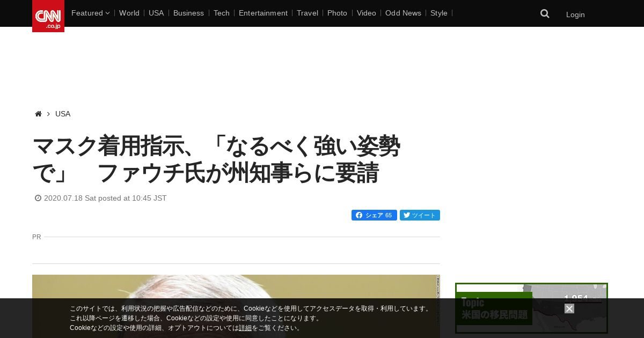Open the search magnifier icon
The height and width of the screenshot is (338, 644).
tap(545, 14)
